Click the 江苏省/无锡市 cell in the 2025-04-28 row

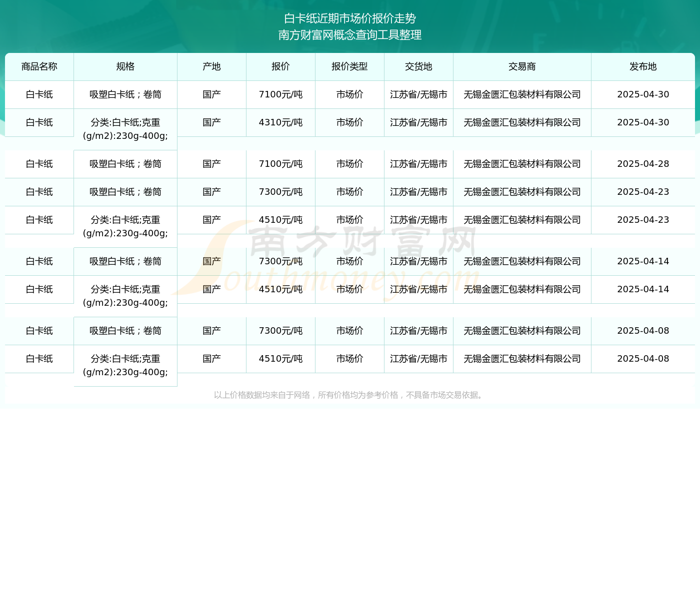(418, 164)
